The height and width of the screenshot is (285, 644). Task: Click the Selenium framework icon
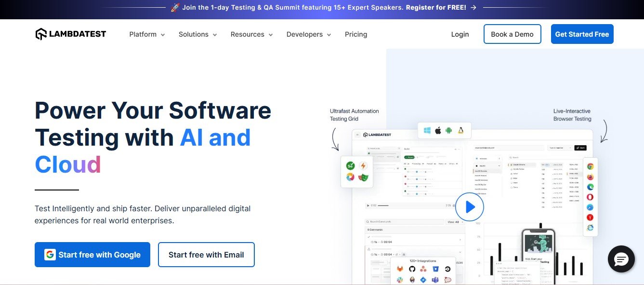350,165
